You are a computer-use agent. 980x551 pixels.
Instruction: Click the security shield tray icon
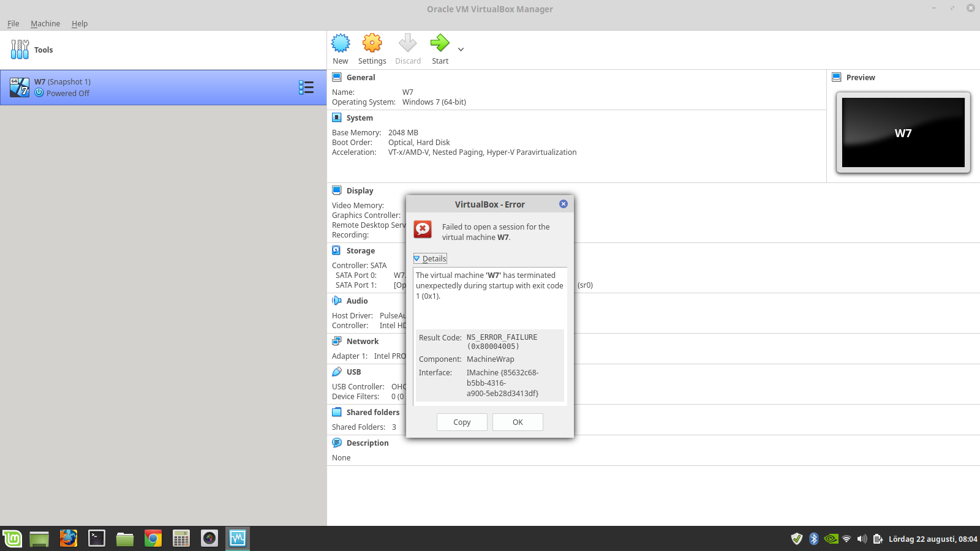797,539
